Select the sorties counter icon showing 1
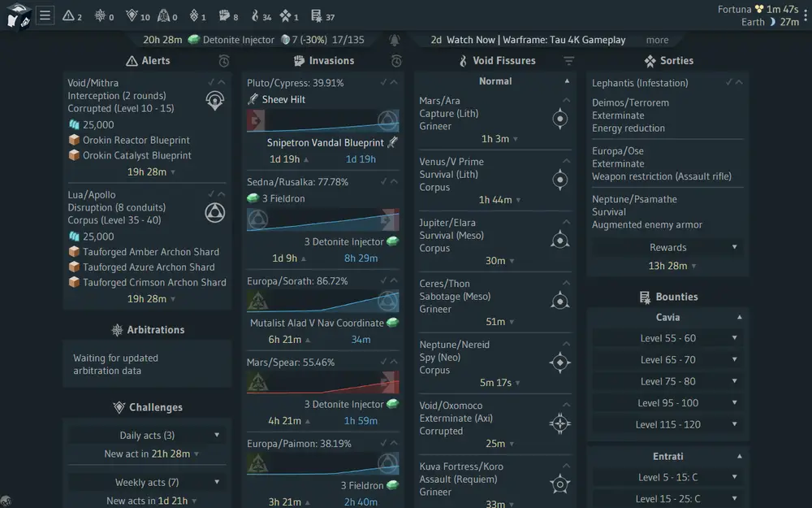 pyautogui.click(x=285, y=16)
